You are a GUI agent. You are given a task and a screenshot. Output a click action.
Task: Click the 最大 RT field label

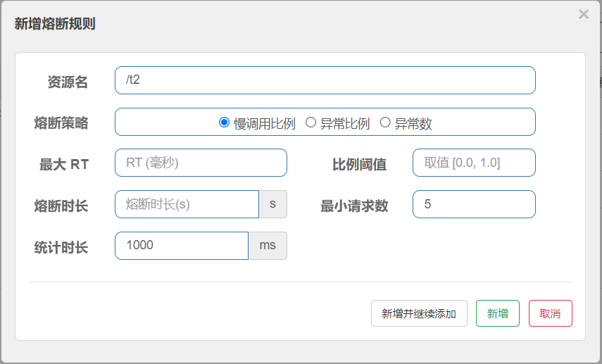tap(63, 164)
